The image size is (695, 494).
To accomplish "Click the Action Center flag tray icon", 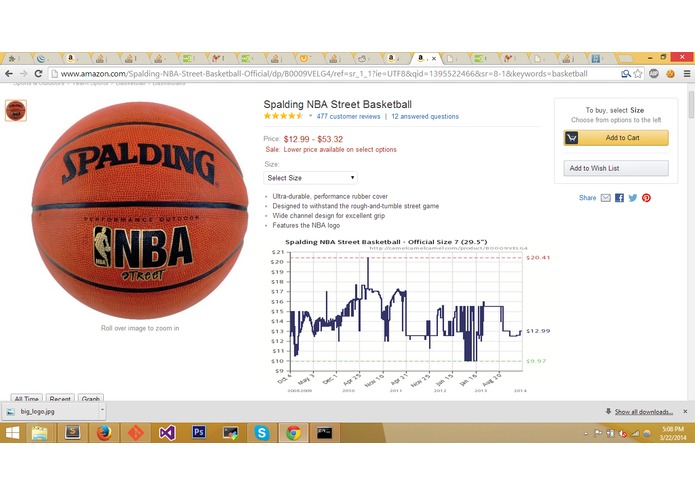I will point(598,433).
